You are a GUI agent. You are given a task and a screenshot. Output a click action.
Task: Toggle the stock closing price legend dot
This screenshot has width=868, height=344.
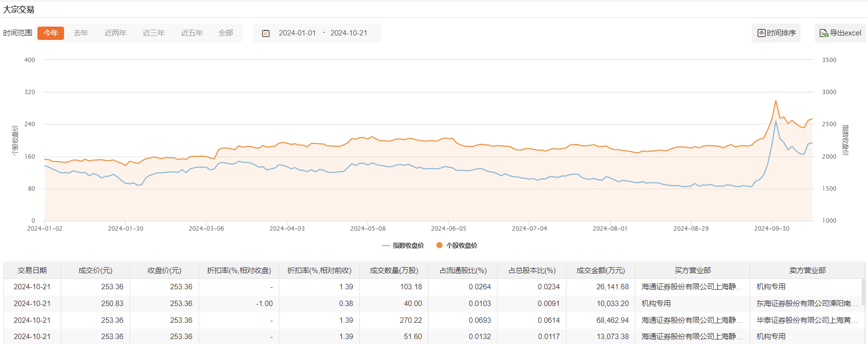pyautogui.click(x=439, y=245)
